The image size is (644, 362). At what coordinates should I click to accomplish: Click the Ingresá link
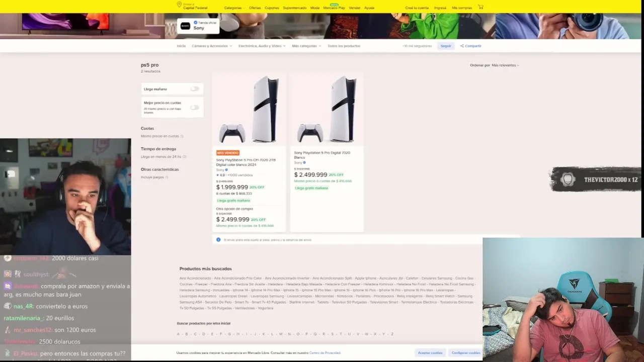440,8
